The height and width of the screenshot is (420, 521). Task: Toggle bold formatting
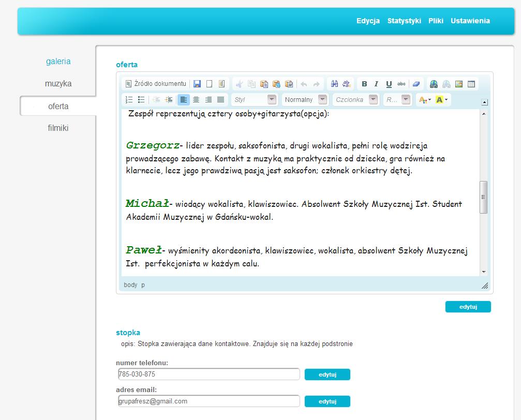364,84
